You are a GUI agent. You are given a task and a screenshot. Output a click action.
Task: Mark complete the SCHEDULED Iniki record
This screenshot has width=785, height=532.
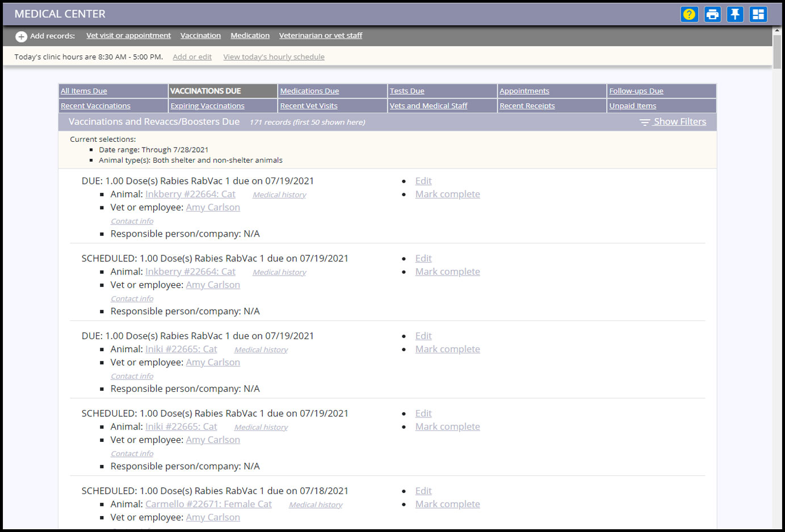pos(447,427)
